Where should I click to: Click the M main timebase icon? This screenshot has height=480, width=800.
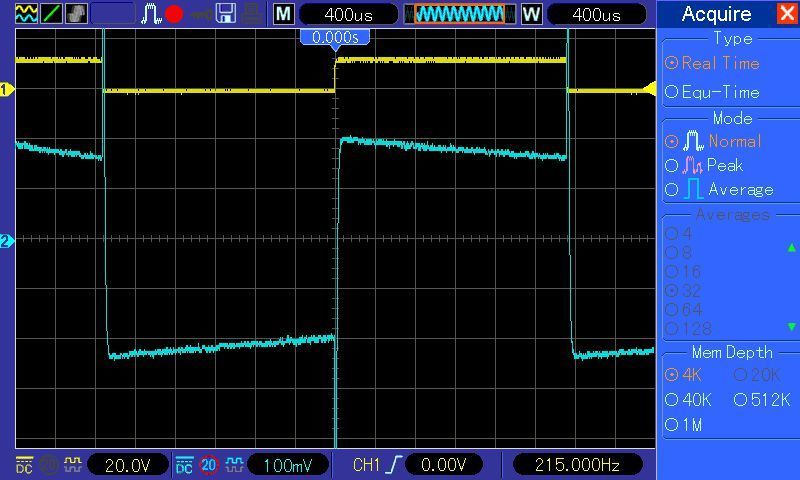284,14
